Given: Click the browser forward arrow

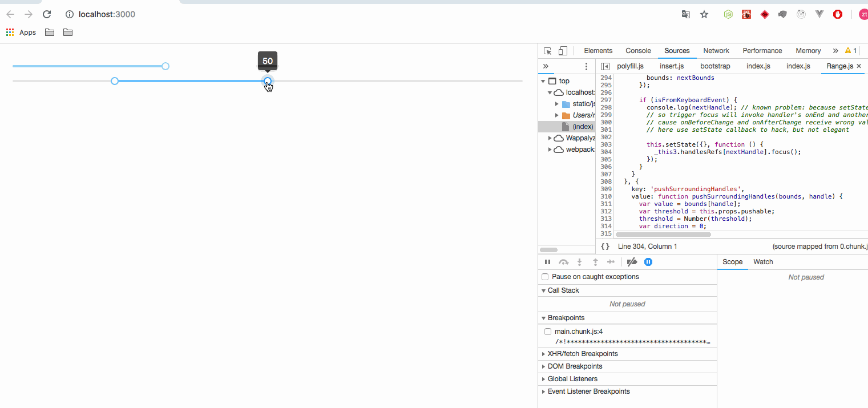Looking at the screenshot, I should pos(29,14).
